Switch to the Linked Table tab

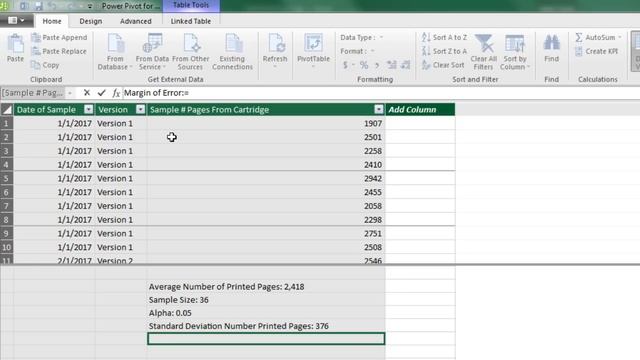tap(191, 21)
